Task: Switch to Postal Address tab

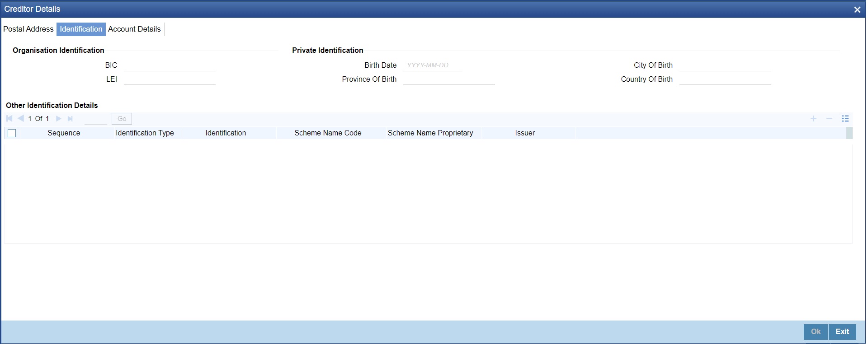Action: (28, 29)
